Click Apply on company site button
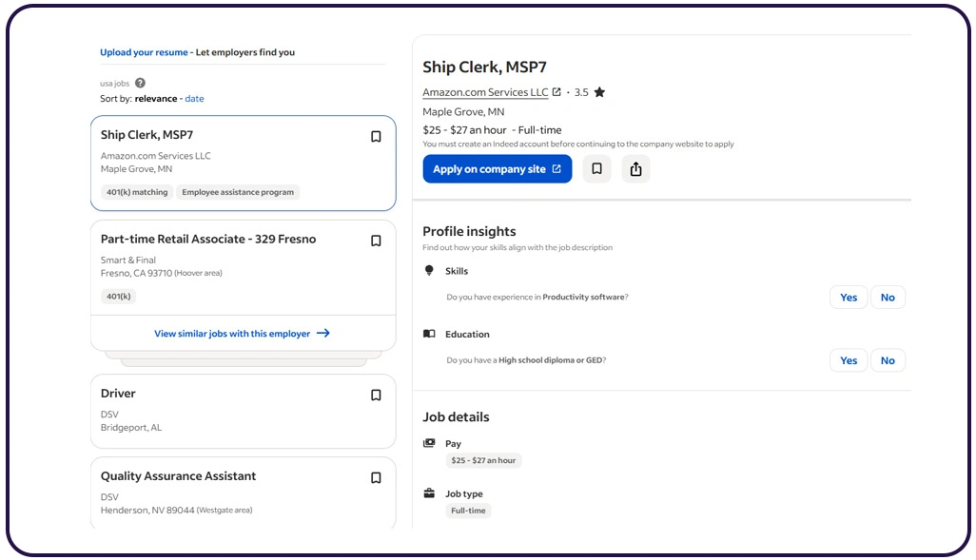The height and width of the screenshot is (560, 976). [497, 169]
